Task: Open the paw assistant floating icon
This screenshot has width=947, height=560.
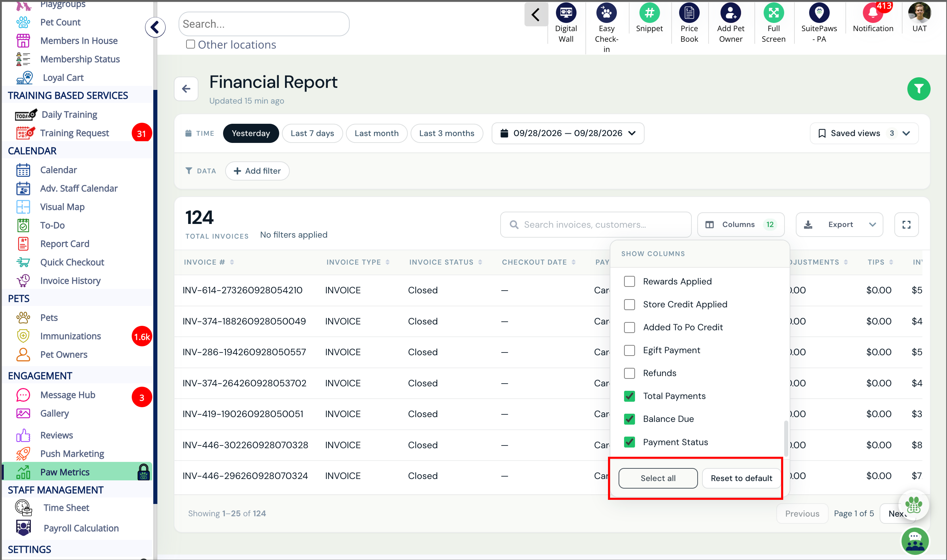Action: pyautogui.click(x=913, y=505)
